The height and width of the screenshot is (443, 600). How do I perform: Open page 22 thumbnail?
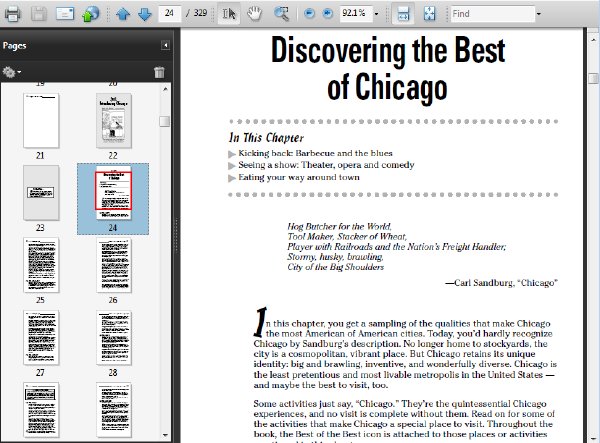coord(114,121)
